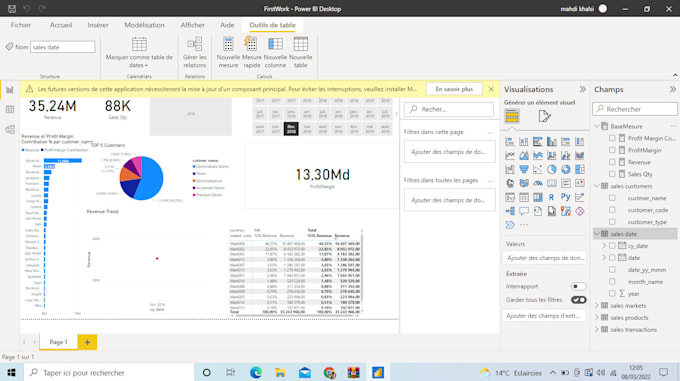Collapse the Visualisations pane
680x381 pixels.
click(x=582, y=89)
